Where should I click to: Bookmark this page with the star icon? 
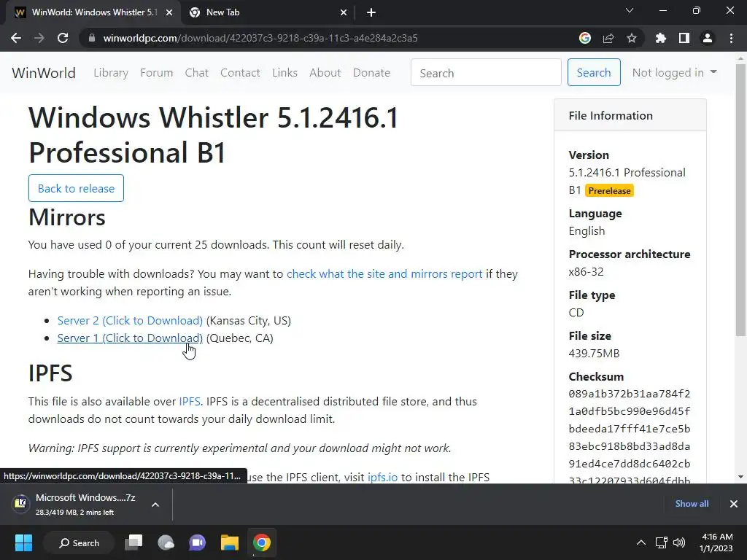tap(632, 38)
